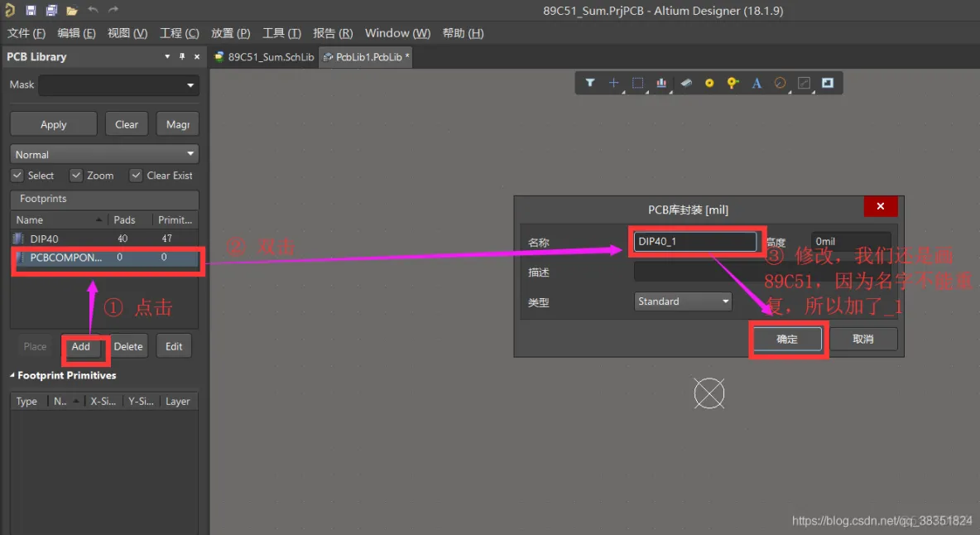Open a document with the folder icon
Image resolution: width=980 pixels, height=535 pixels.
coord(72,11)
